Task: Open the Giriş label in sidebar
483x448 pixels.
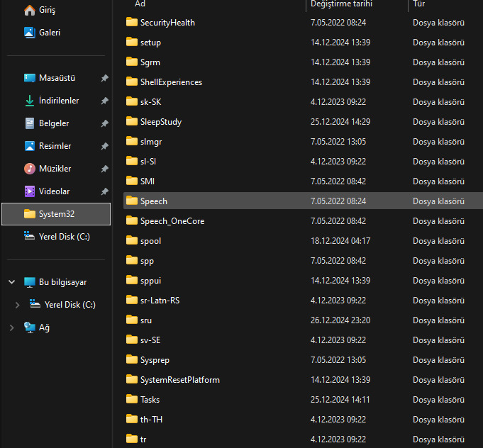Action: pos(47,10)
